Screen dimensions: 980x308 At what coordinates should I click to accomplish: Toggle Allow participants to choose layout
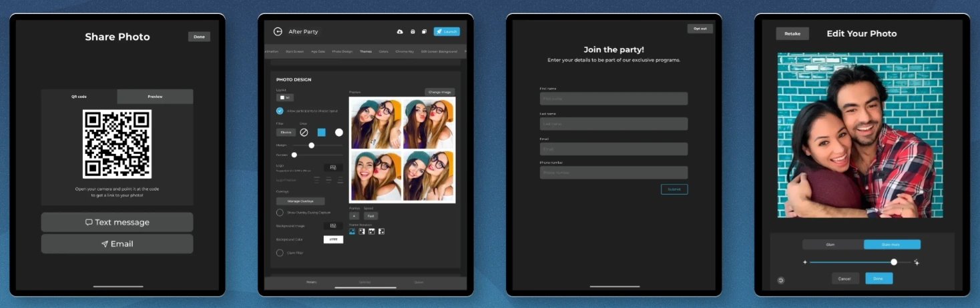[x=280, y=111]
